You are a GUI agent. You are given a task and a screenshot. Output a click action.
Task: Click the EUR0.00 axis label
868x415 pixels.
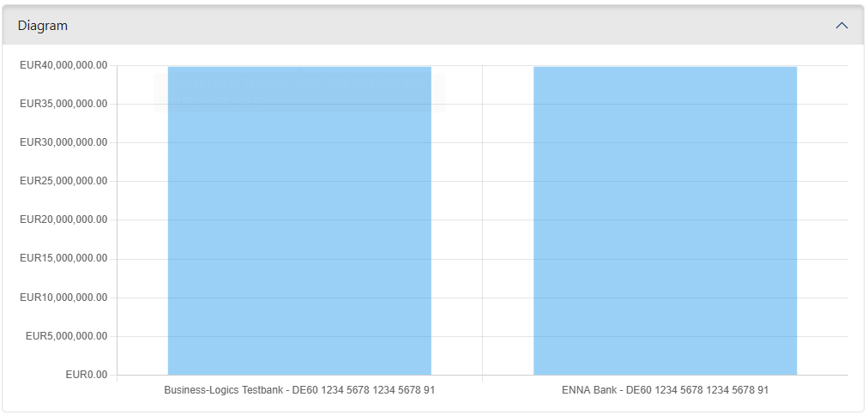coord(87,376)
